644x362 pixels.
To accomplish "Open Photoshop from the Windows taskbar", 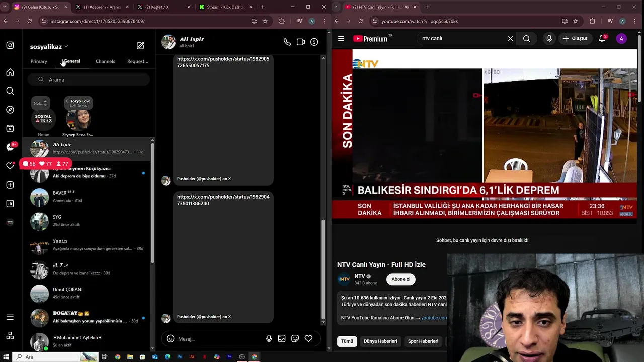I will click(x=180, y=357).
